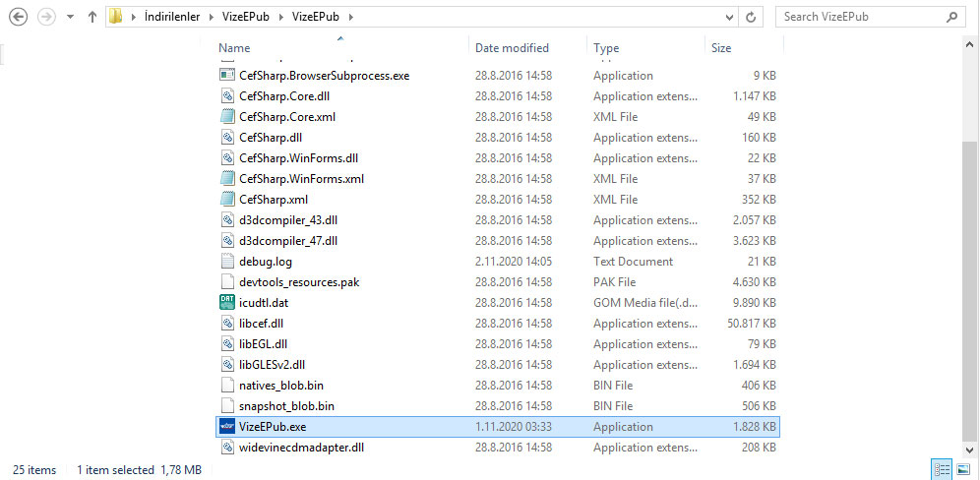Click the 4.630 KB size cell

[755, 282]
